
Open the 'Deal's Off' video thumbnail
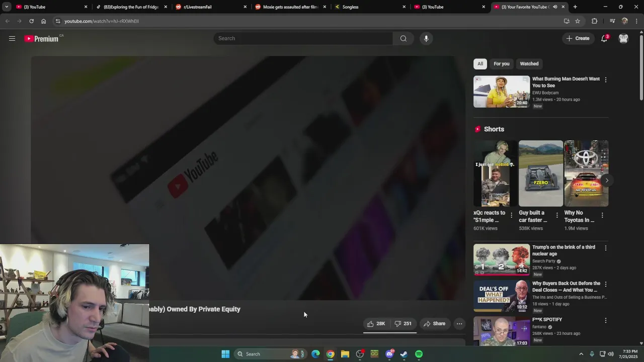502,296
